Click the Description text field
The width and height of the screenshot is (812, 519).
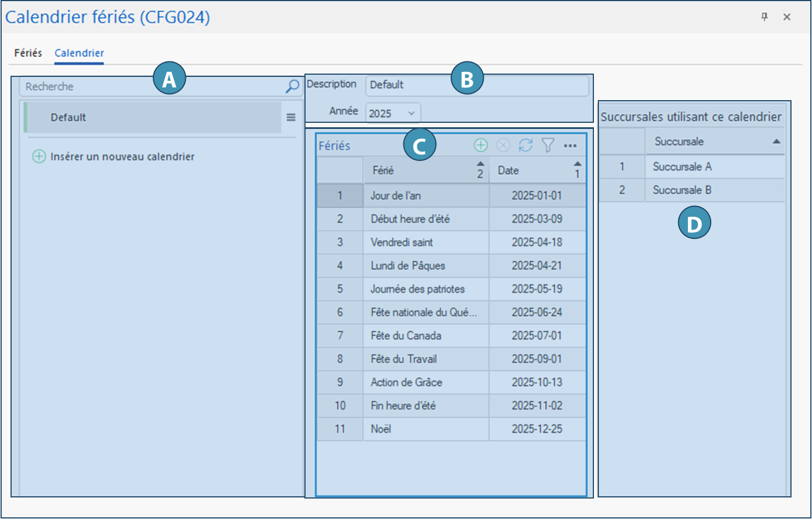pos(476,85)
